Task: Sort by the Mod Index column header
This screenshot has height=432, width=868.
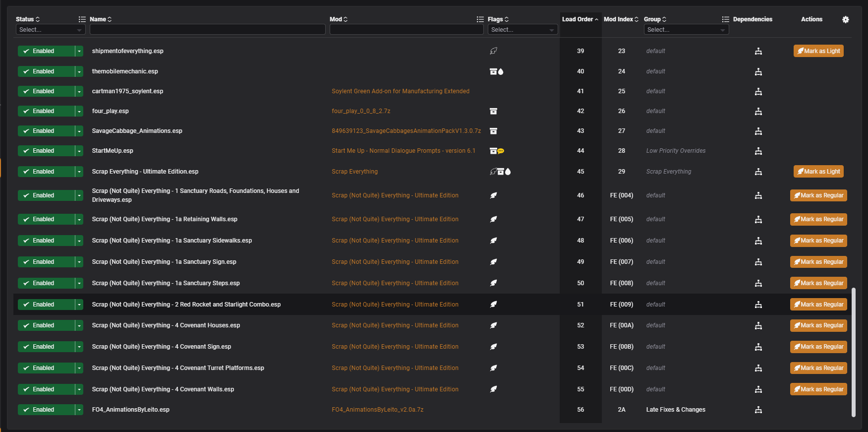Action: click(621, 19)
